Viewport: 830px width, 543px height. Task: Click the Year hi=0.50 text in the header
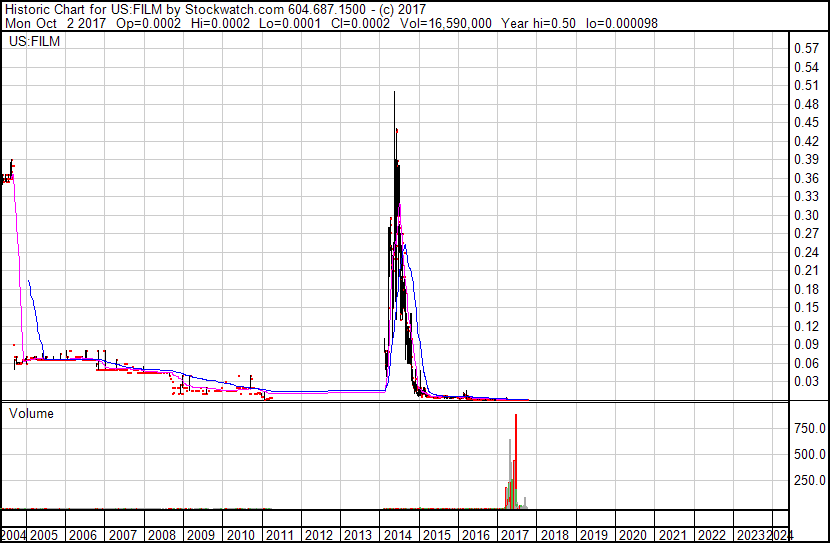(x=537, y=24)
